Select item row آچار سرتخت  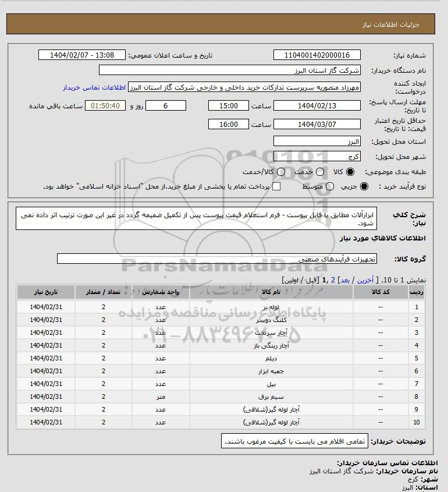pyautogui.click(x=221, y=332)
